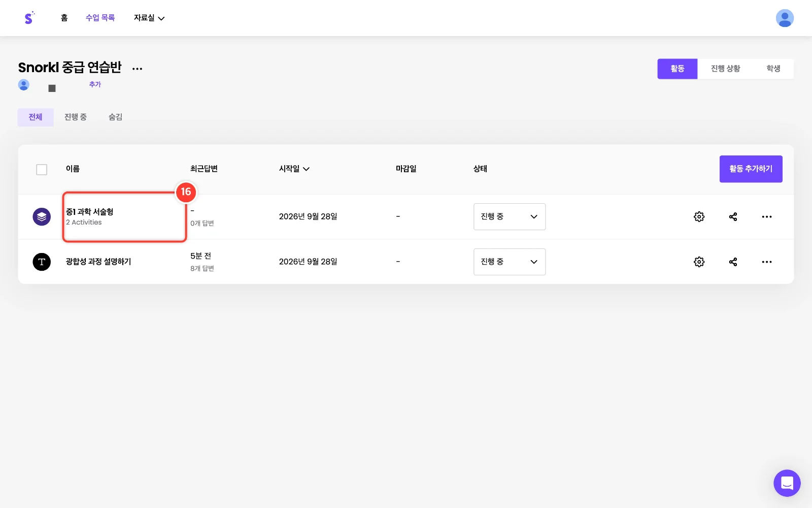The width and height of the screenshot is (812, 508).
Task: Open 진행 중 status dropdown for 중1 과학 서술형
Action: (510, 217)
